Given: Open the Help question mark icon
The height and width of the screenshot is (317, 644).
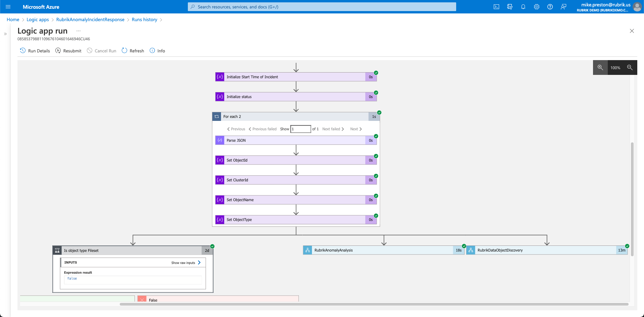Looking at the screenshot, I should tap(550, 7).
